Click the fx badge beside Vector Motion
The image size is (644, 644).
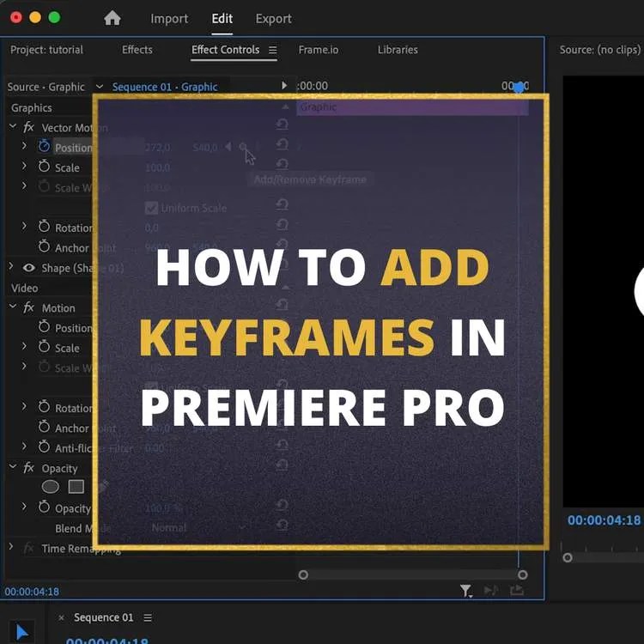28,127
